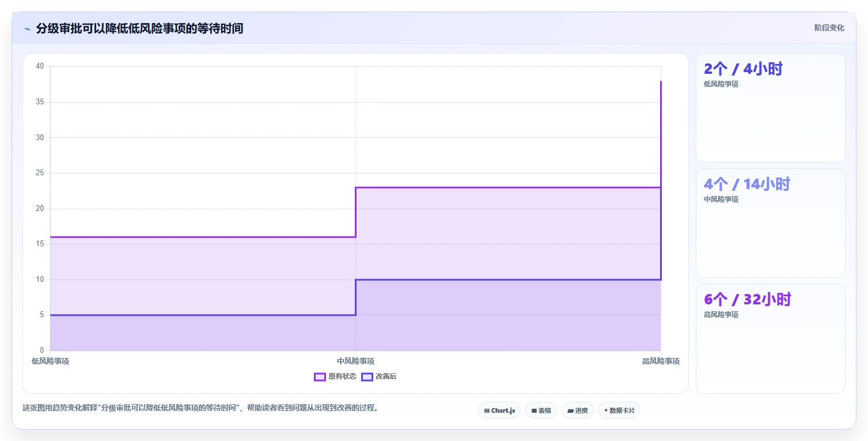
Task: Click the 改善后 step line at value 5
Action: [203, 315]
